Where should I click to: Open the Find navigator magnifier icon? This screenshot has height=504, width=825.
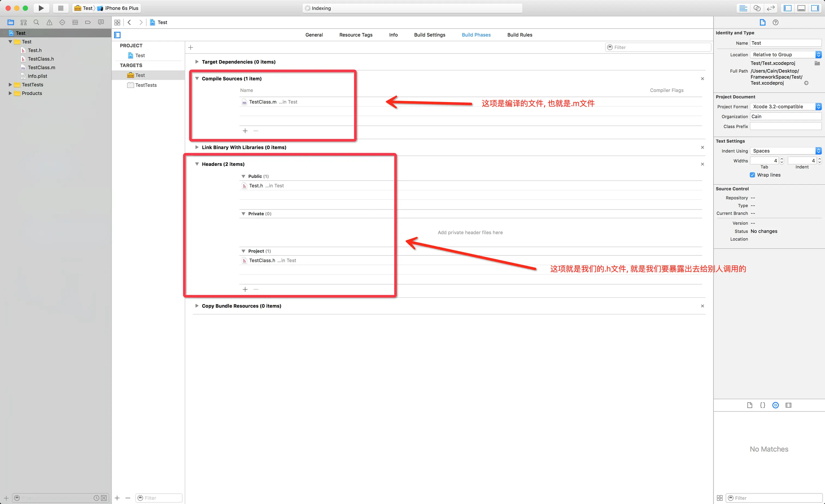coord(37,22)
